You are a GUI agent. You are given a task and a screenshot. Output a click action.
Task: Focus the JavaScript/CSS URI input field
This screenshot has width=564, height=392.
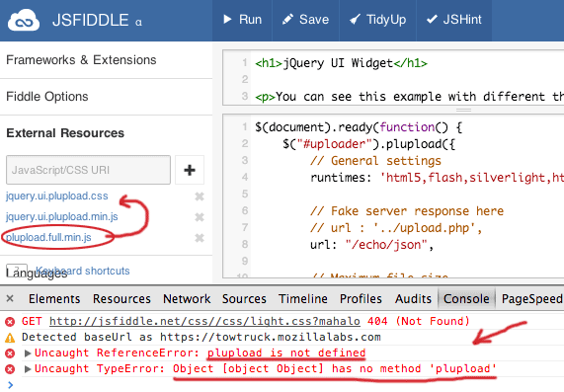click(88, 170)
